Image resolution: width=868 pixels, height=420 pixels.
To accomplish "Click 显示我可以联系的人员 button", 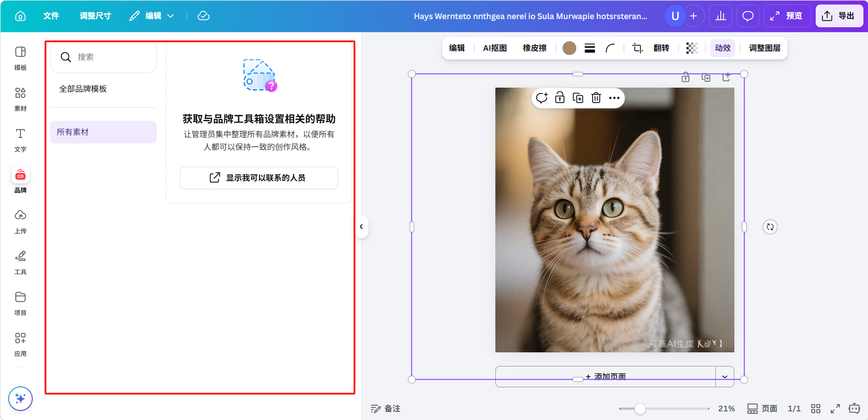I will tap(259, 178).
